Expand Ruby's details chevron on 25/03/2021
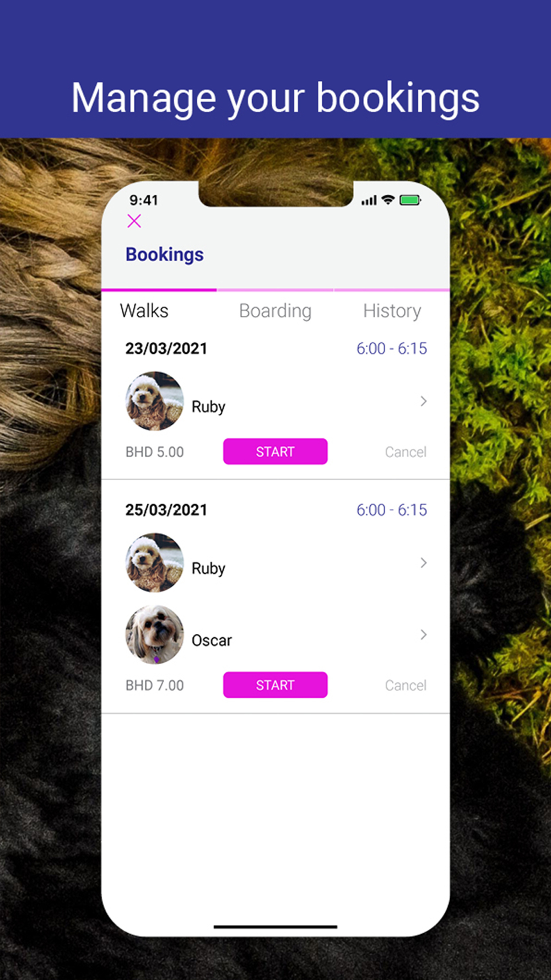 [423, 563]
